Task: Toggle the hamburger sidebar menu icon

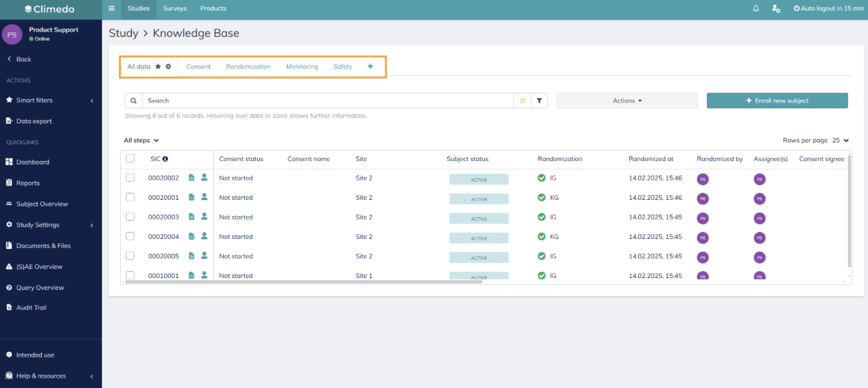Action: point(111,9)
